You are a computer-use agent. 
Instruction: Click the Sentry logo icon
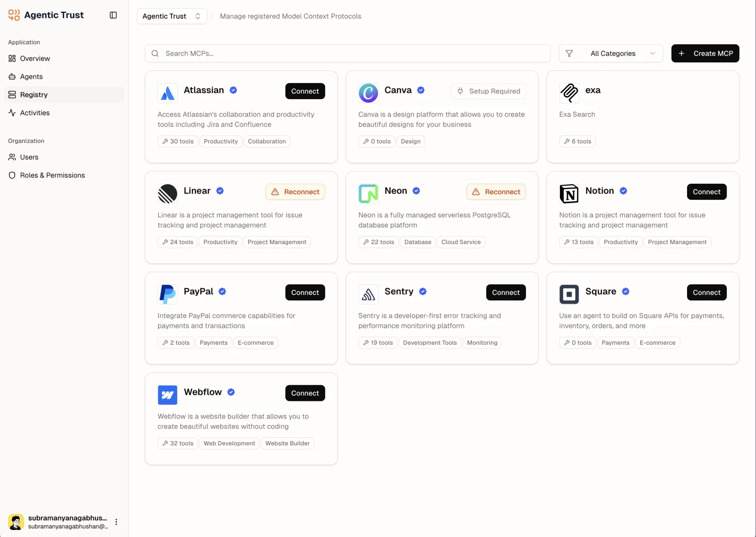pos(368,294)
